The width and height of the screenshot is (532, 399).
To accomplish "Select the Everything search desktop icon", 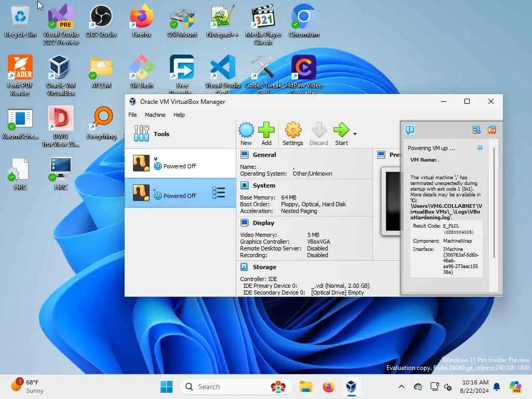I will tap(101, 123).
